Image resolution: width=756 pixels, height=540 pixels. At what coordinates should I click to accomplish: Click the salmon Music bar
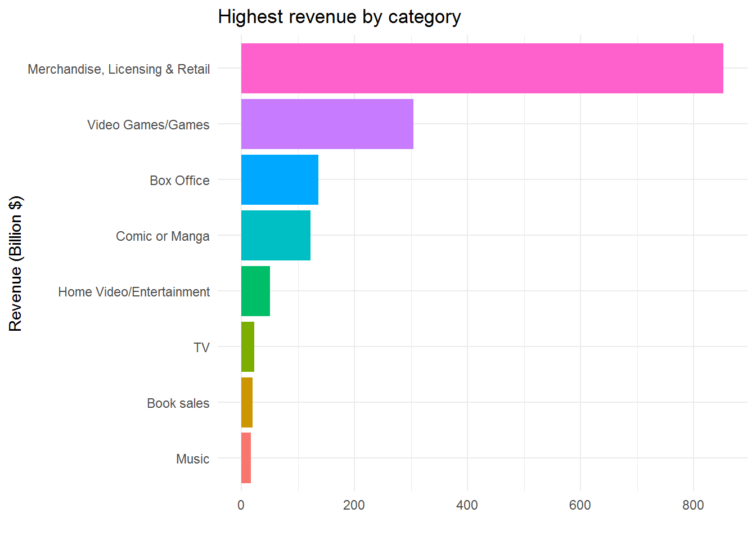coord(245,458)
